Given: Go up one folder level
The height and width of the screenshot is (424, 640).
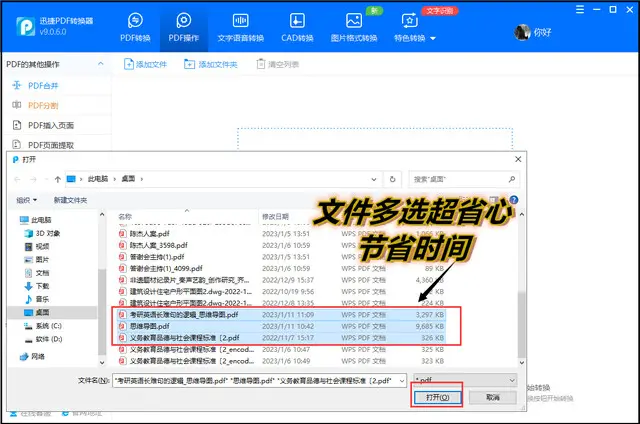Looking at the screenshot, I should point(58,179).
